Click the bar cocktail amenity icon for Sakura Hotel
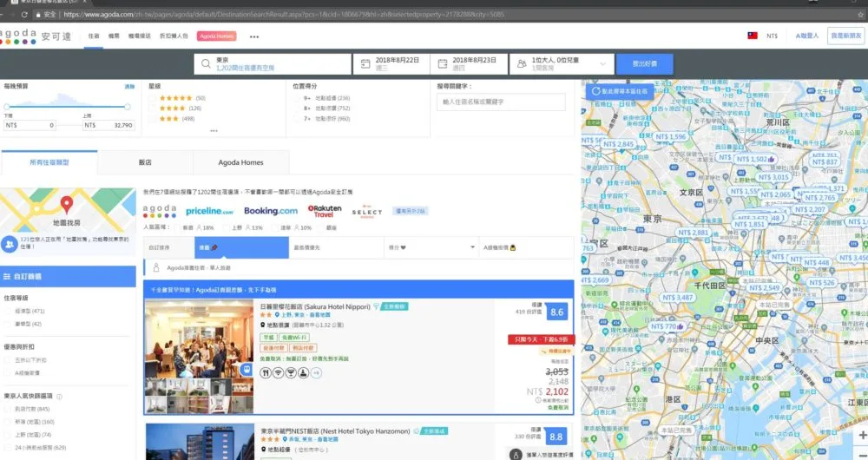Image resolution: width=868 pixels, height=460 pixels. pos(291,373)
